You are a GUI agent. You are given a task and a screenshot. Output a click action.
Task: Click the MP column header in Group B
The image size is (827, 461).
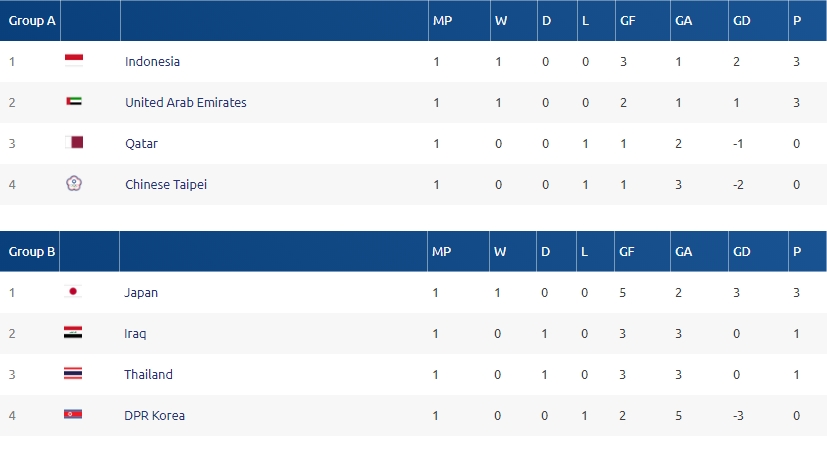[x=441, y=251]
